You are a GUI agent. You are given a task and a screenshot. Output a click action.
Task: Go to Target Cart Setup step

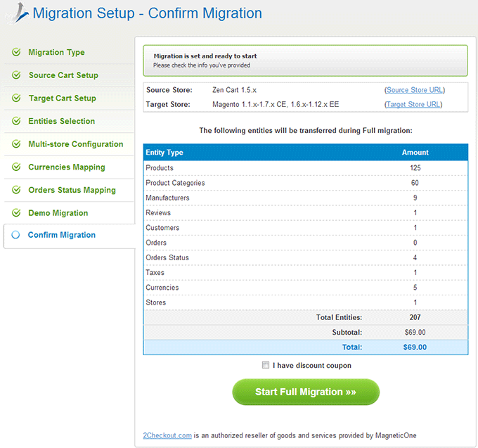(62, 98)
